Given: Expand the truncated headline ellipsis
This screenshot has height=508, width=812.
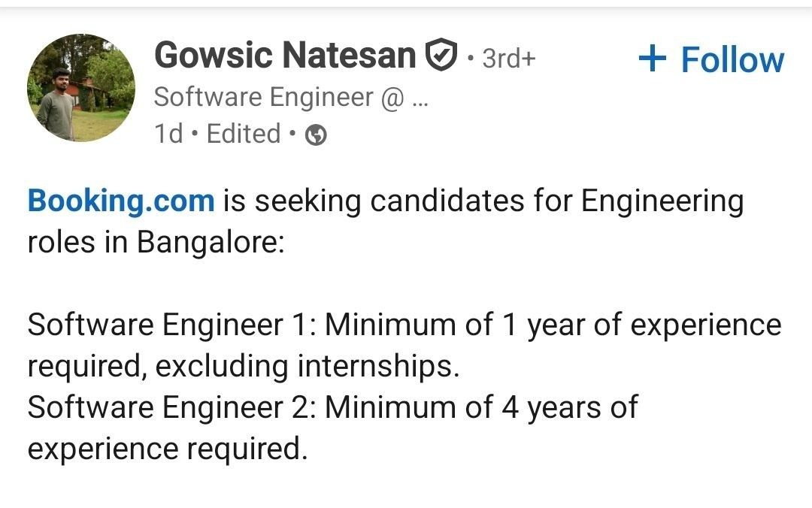Looking at the screenshot, I should pos(420,98).
